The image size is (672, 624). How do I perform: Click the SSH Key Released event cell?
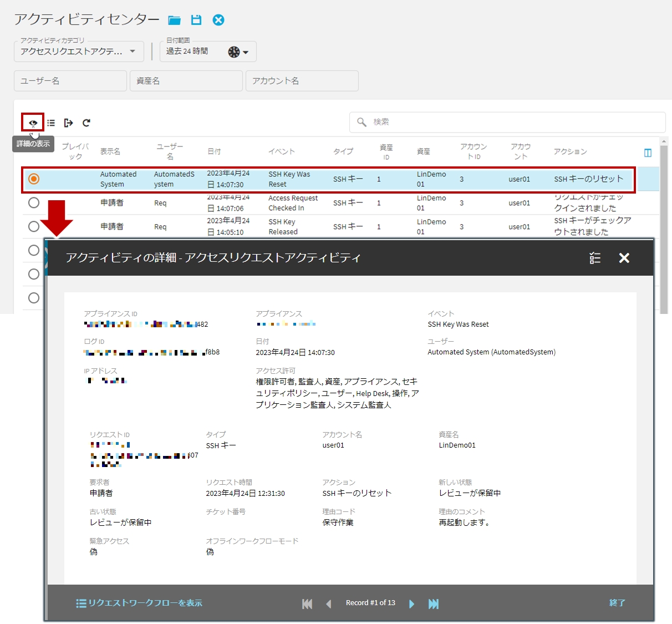pos(283,227)
